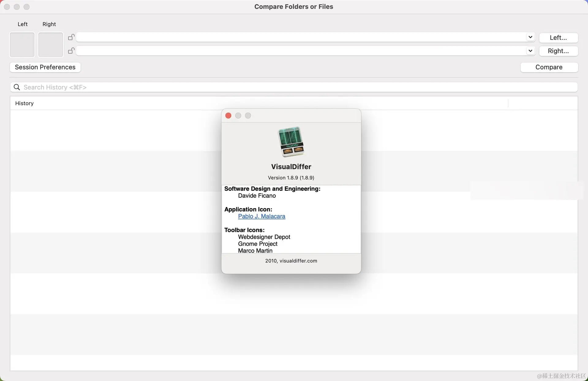Click the Left drop target box

coord(22,45)
